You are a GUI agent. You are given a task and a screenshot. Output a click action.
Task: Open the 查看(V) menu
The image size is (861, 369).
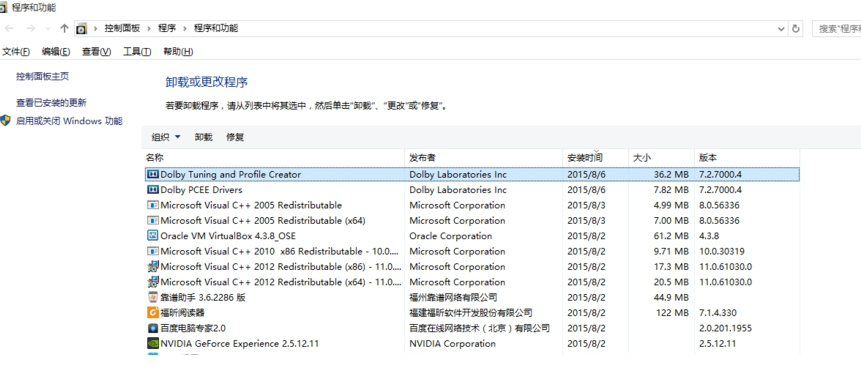click(x=97, y=52)
